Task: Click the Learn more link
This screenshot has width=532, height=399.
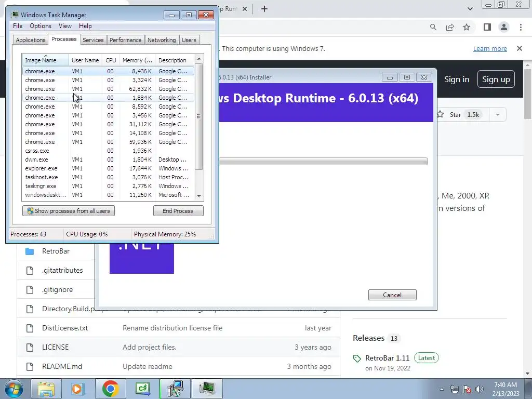Action: (x=490, y=49)
